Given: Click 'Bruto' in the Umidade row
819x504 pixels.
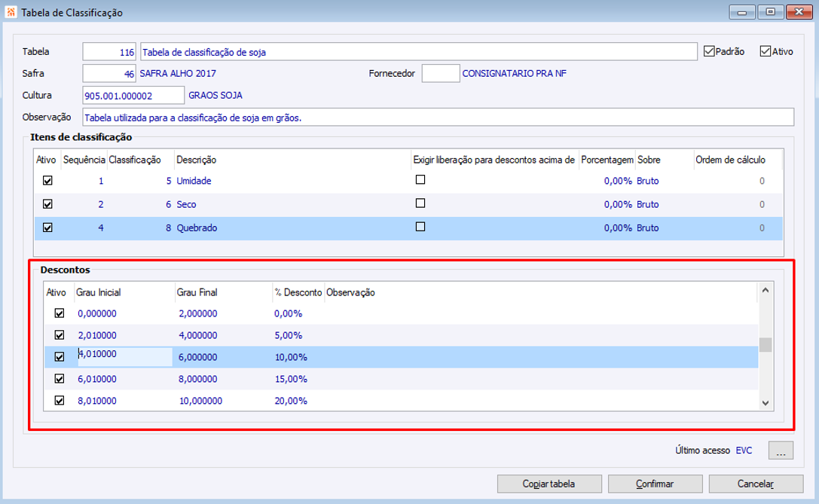Looking at the screenshot, I should click(x=648, y=181).
